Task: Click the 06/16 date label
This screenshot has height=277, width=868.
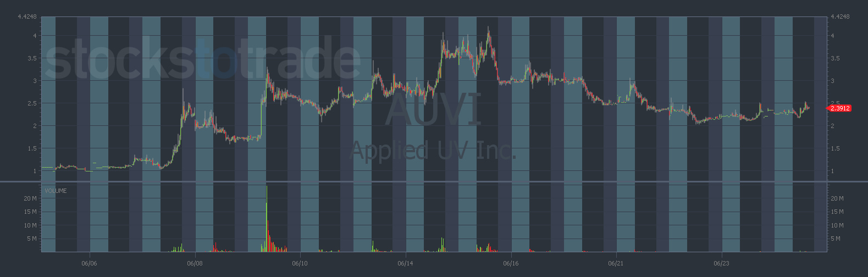Action: 511,264
